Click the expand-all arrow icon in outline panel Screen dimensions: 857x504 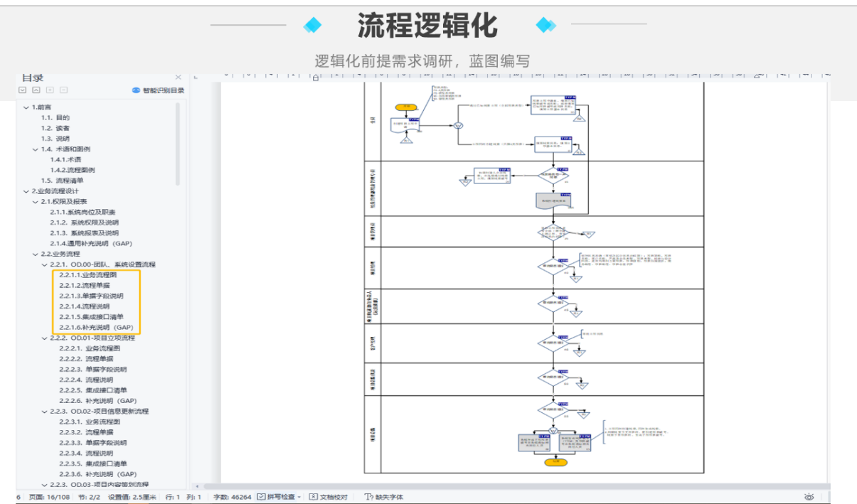22,90
